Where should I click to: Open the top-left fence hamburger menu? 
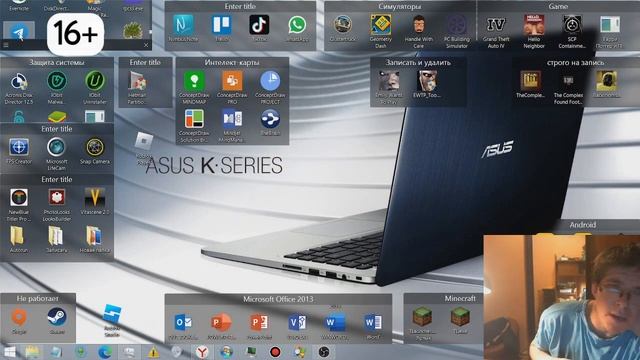pyautogui.click(x=5, y=45)
